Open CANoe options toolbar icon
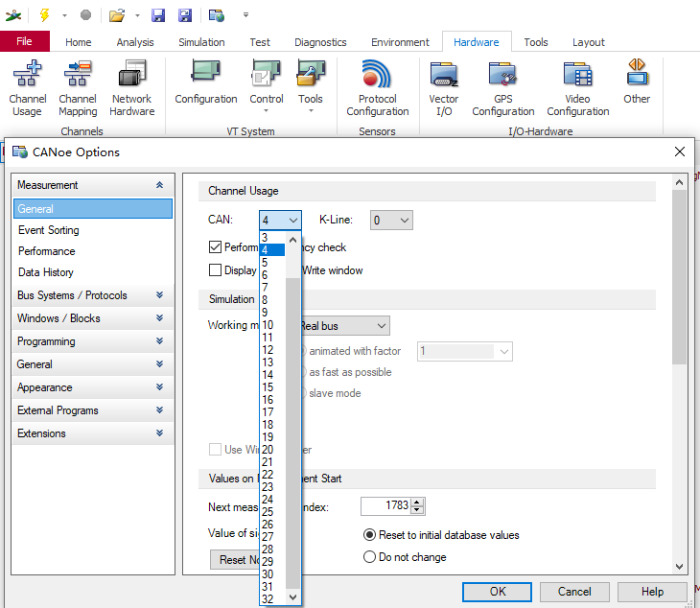Viewport: 700px width, 608px height. point(217,15)
